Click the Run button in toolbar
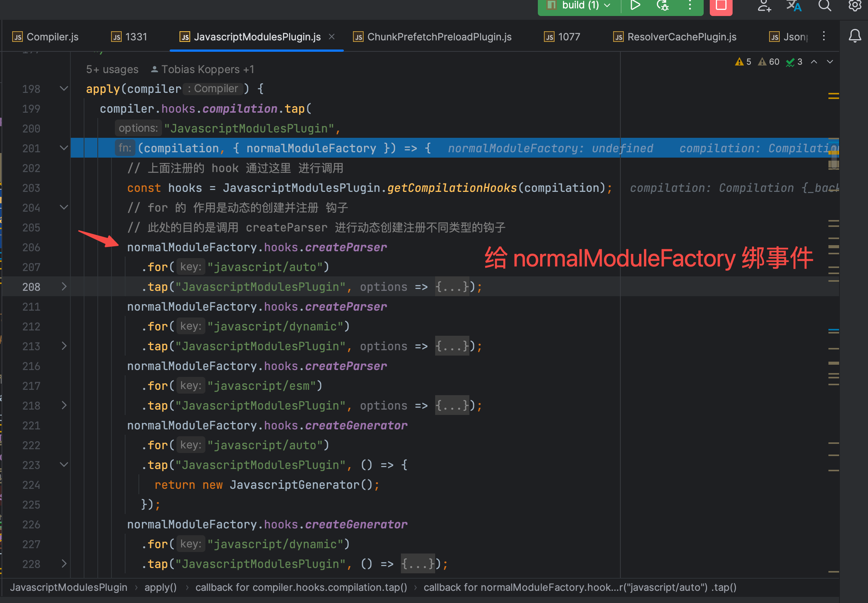This screenshot has height=603, width=868. (635, 5)
